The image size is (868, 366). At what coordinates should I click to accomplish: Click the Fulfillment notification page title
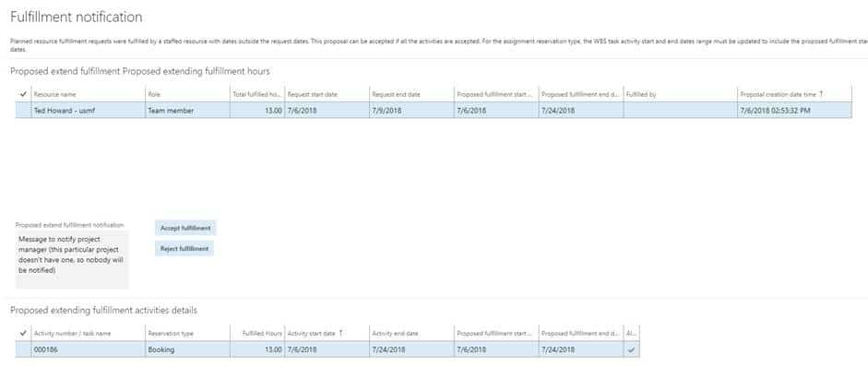pos(77,18)
